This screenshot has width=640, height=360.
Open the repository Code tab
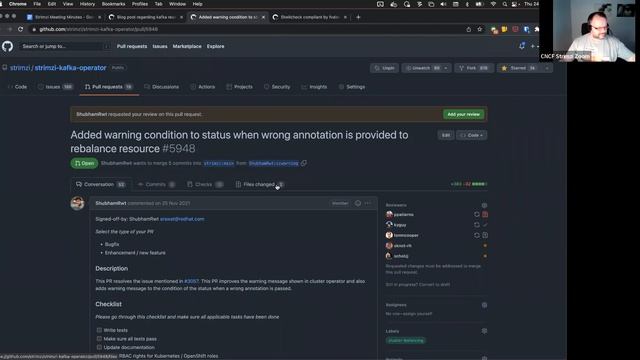17,87
